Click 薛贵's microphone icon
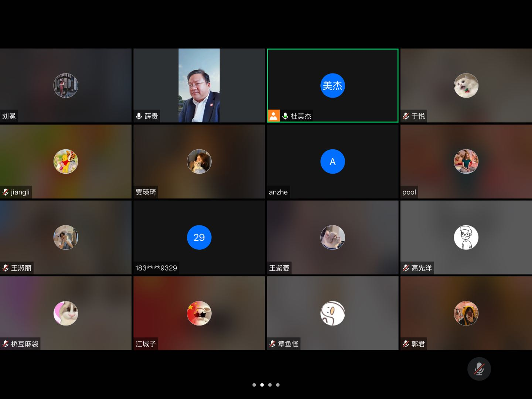This screenshot has width=532, height=399. (139, 116)
